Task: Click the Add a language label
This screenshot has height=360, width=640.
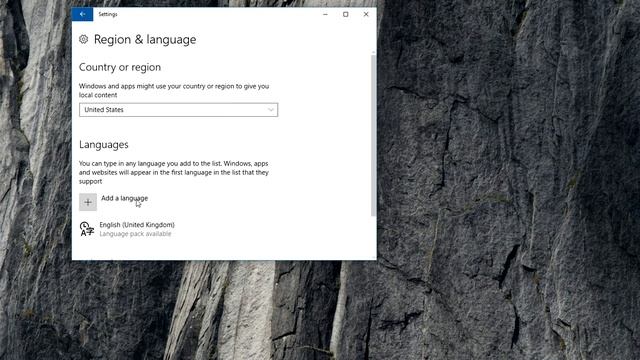Action: coord(124,198)
